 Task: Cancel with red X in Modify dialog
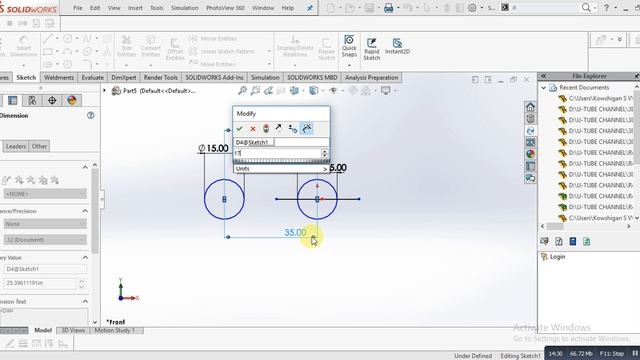(x=253, y=129)
